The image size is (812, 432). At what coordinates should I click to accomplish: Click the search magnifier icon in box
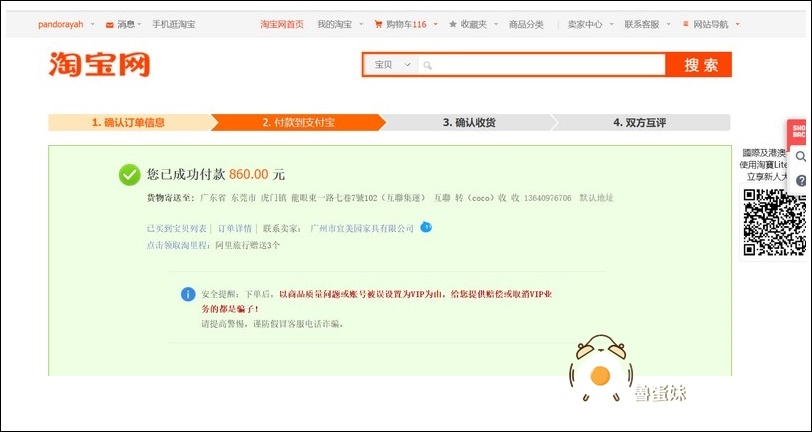point(427,65)
